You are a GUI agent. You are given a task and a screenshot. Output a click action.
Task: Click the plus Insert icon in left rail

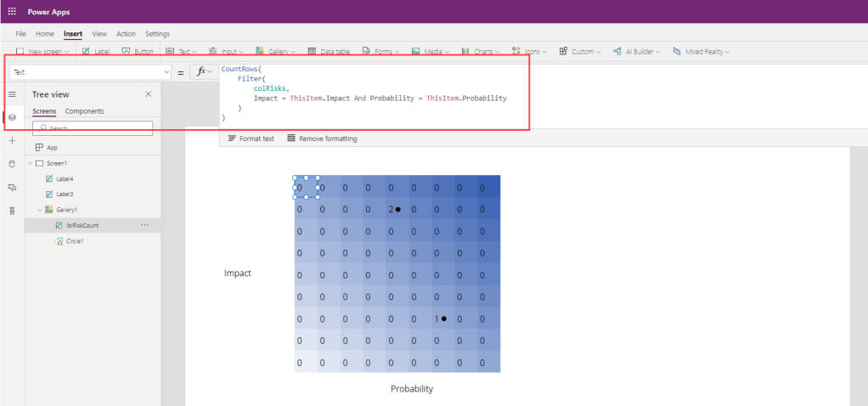(x=12, y=140)
